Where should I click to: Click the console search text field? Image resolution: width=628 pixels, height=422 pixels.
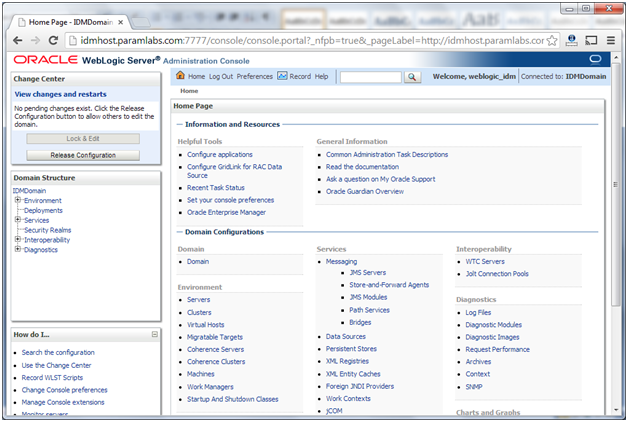370,77
